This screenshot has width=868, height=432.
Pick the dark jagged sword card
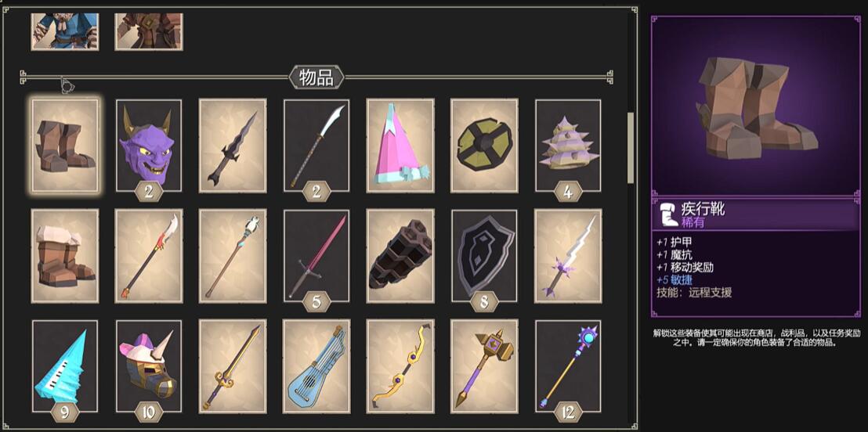(x=233, y=146)
